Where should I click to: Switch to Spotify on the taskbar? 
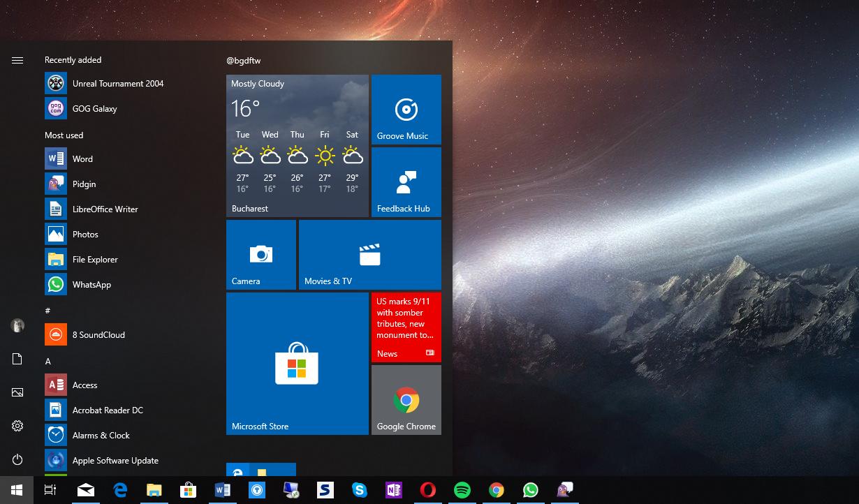[x=462, y=490]
